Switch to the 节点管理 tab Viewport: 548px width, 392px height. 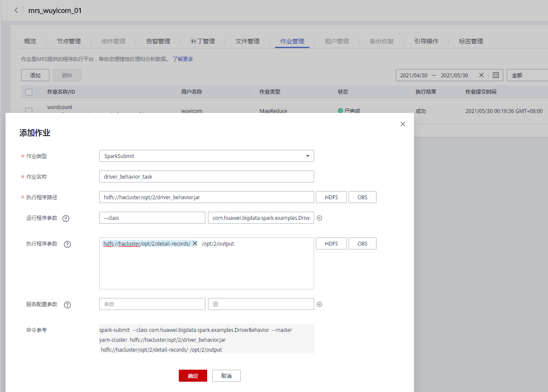[x=69, y=41]
